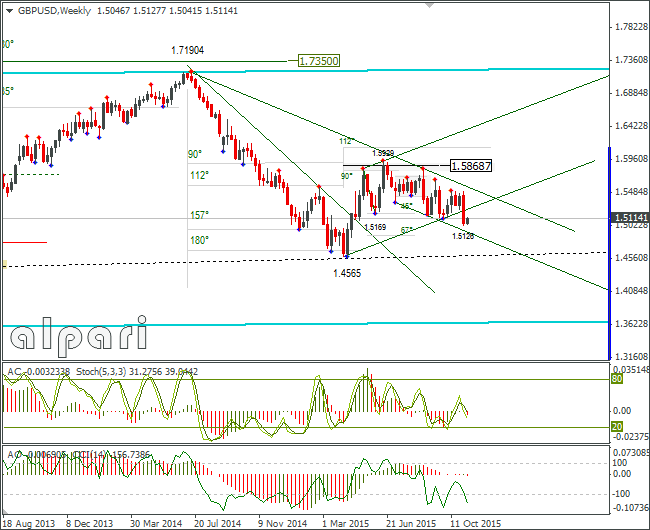Click the AO CCI(14) indicator title
Screen dimensions: 650x530
click(x=79, y=455)
